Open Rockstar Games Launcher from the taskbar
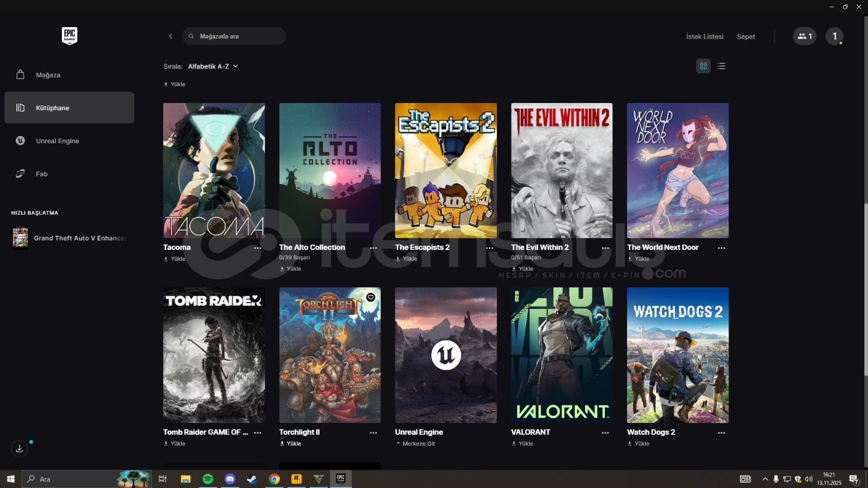The height and width of the screenshot is (488, 868). 296,479
